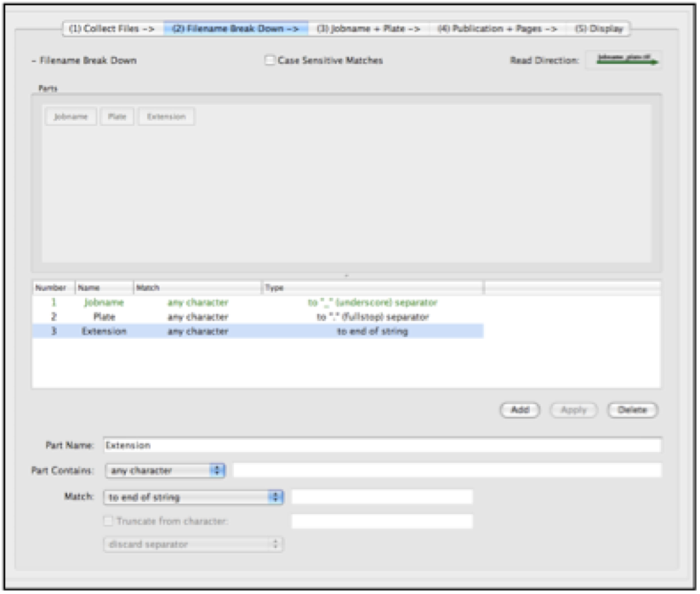Click the Delete button
The image size is (700, 594).
pos(634,409)
